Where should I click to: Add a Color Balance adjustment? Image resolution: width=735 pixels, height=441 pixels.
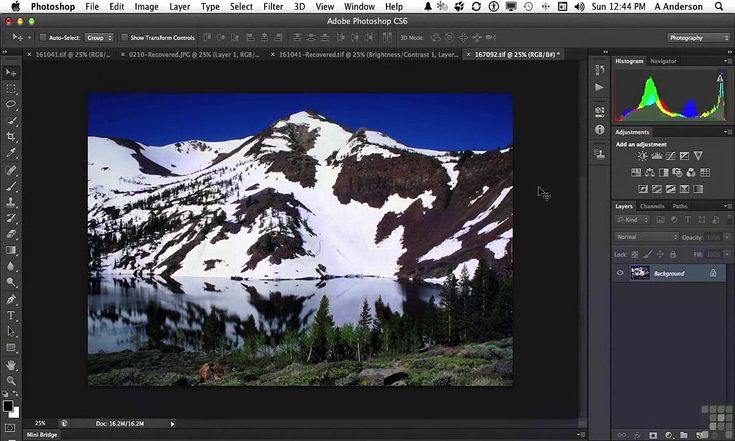tap(650, 172)
